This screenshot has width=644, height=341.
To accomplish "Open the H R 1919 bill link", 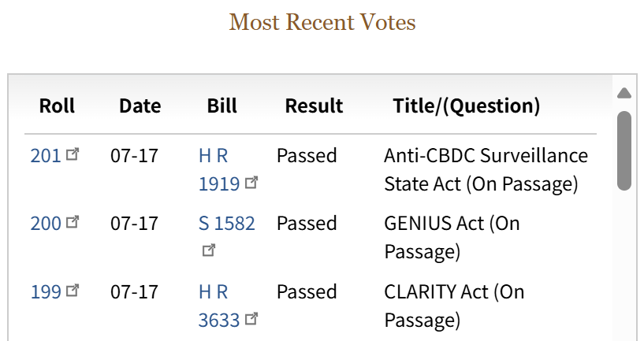I will [x=218, y=169].
